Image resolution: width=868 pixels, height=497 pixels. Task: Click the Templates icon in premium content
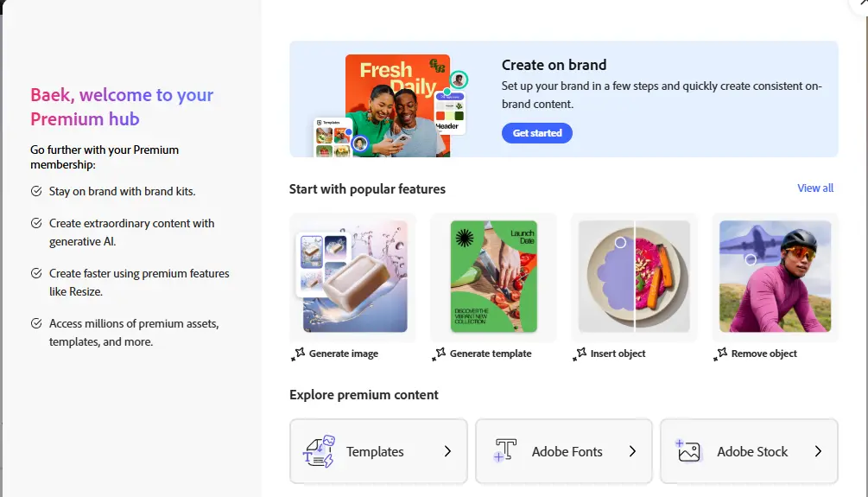tap(319, 451)
